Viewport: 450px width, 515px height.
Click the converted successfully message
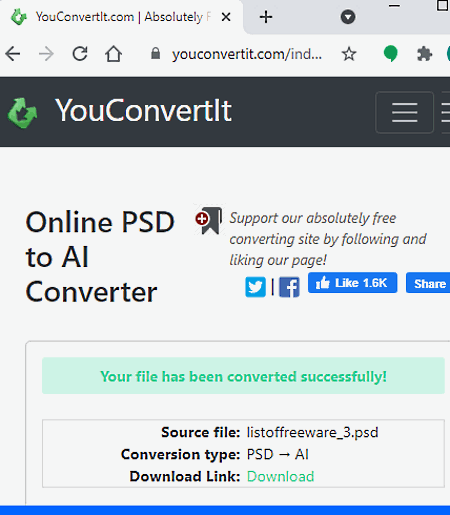[243, 376]
